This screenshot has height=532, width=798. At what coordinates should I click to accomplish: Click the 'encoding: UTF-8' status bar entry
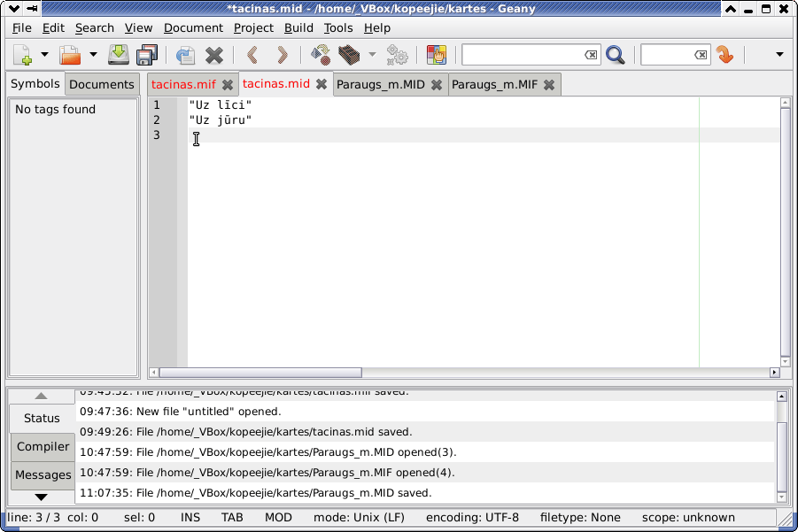coord(472,518)
